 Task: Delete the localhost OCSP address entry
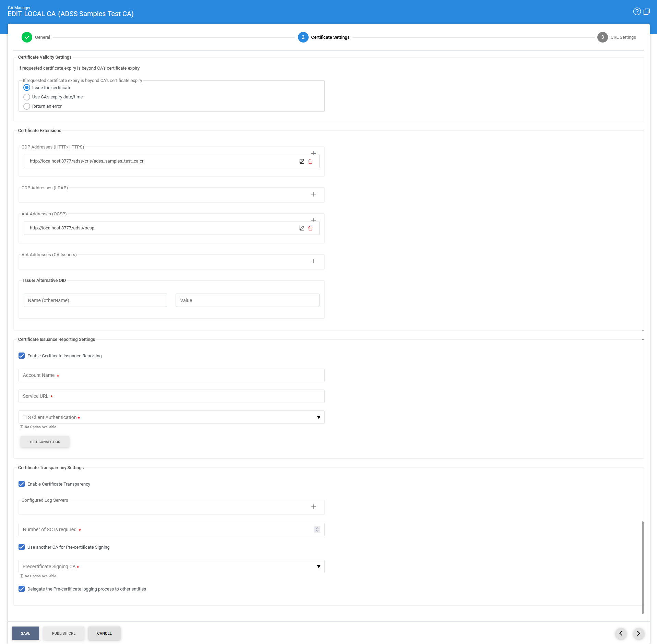click(310, 228)
